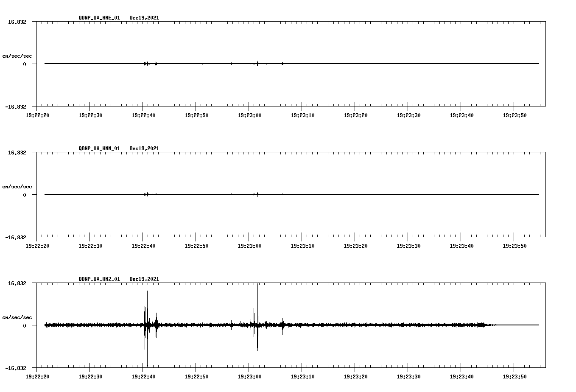Click the 0 baseline label on the HNN plot
The width and height of the screenshot is (576, 392).
25,195
